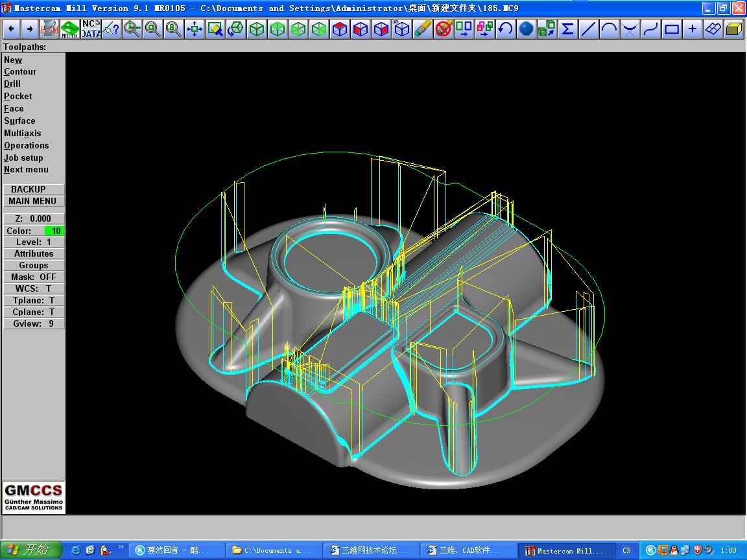Open Job setup menu item
The width and height of the screenshot is (747, 560).
tap(23, 157)
